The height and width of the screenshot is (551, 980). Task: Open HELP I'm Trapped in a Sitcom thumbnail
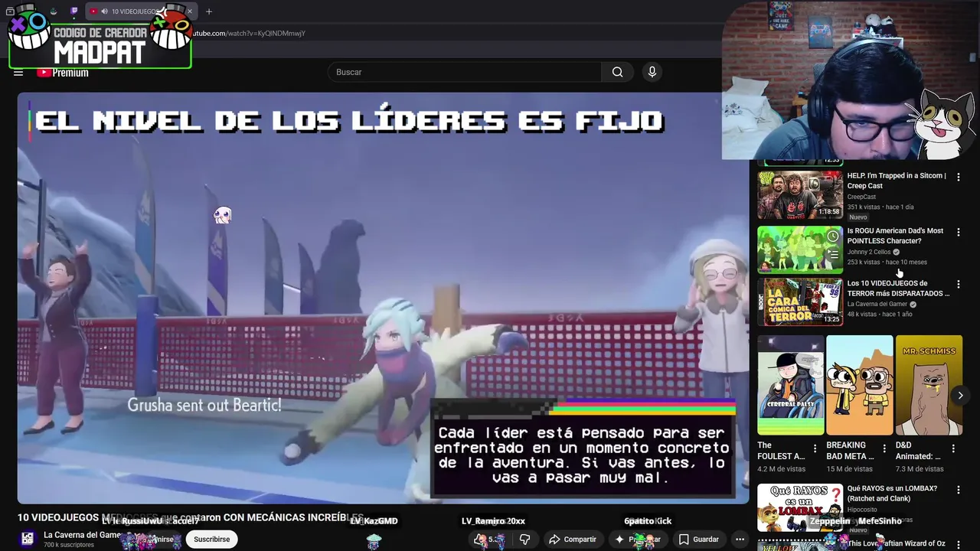pos(800,194)
